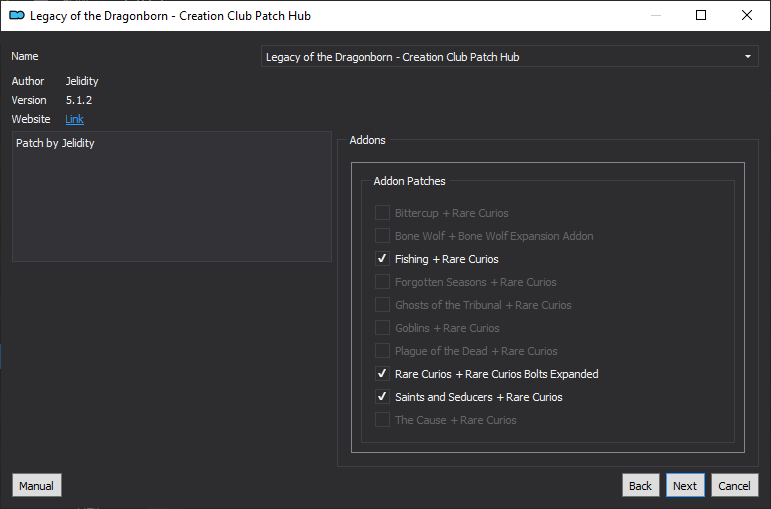Viewport: 771px width, 509px height.
Task: Check Goblins + Rare Curios option
Action: click(382, 328)
